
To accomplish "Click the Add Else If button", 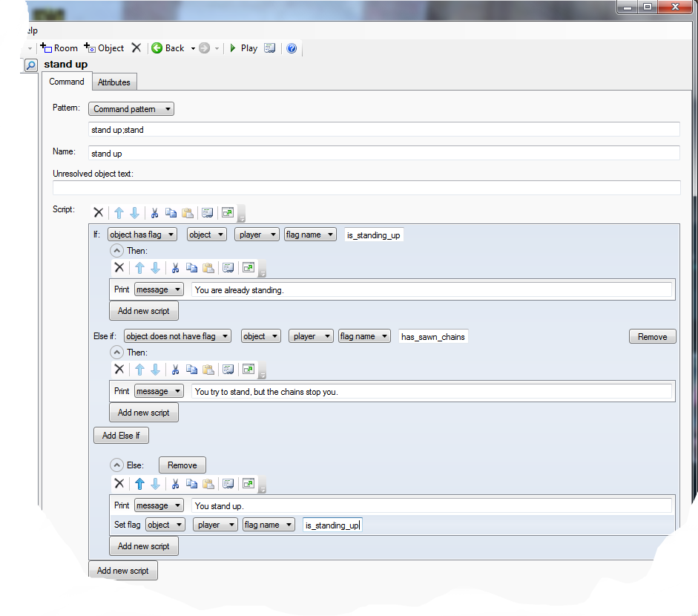I will [121, 436].
